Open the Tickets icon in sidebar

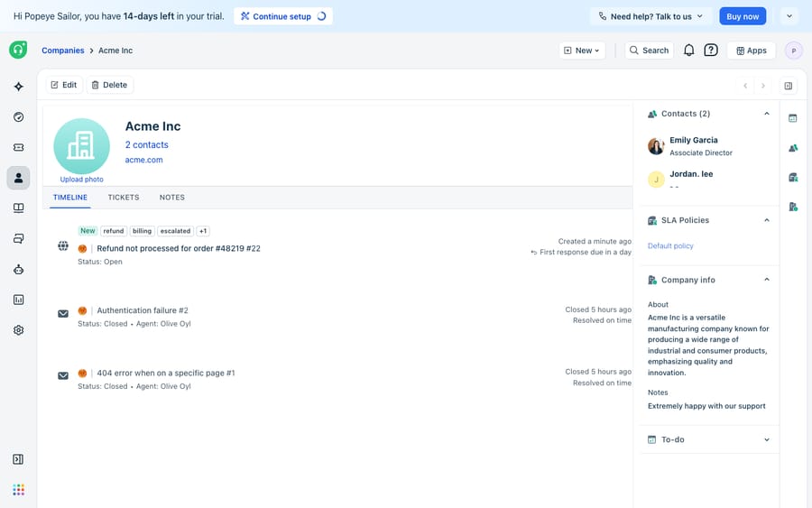click(19, 148)
